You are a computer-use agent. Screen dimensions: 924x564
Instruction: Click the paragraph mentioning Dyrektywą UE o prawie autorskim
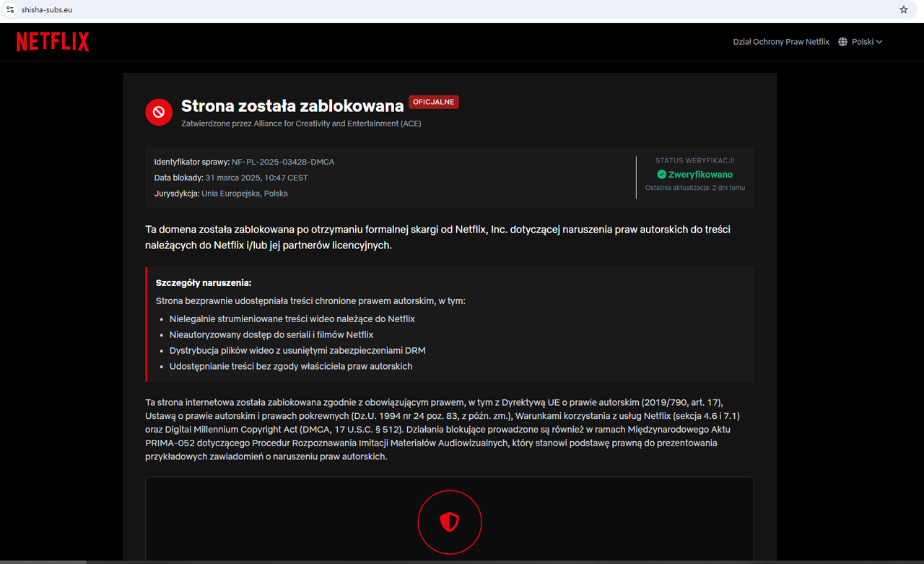[x=444, y=429]
